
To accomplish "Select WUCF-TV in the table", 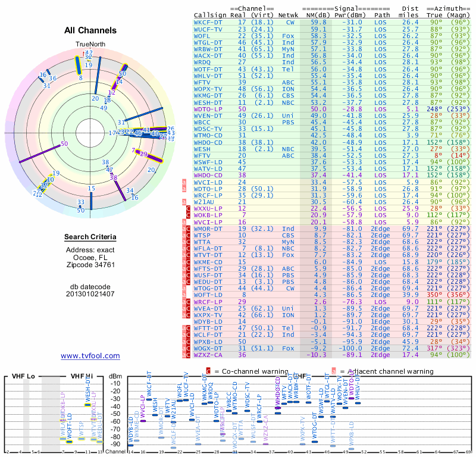I will pos(208,29).
